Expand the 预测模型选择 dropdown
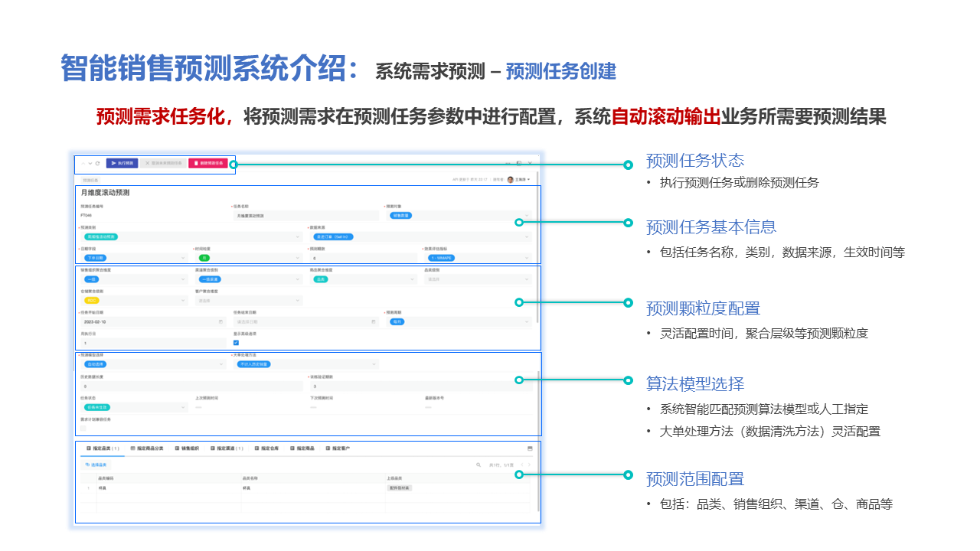The height and width of the screenshot is (551, 980). click(x=221, y=365)
